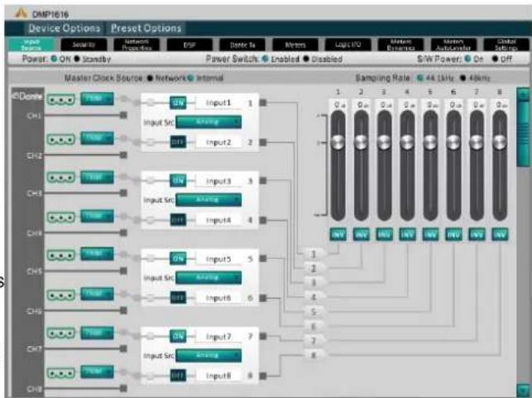Click the DMP1616 app logo icon
The image size is (532, 398).
(21, 13)
